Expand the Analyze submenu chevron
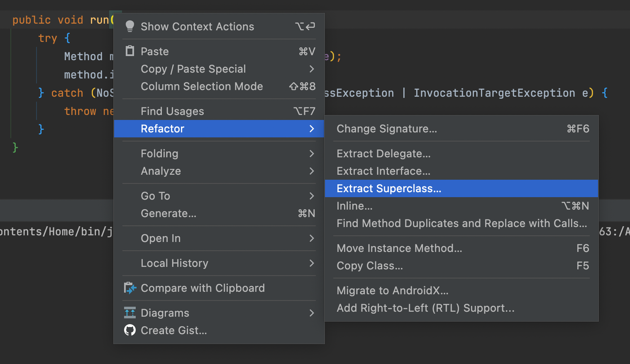Viewport: 630px width, 364px height. (312, 171)
